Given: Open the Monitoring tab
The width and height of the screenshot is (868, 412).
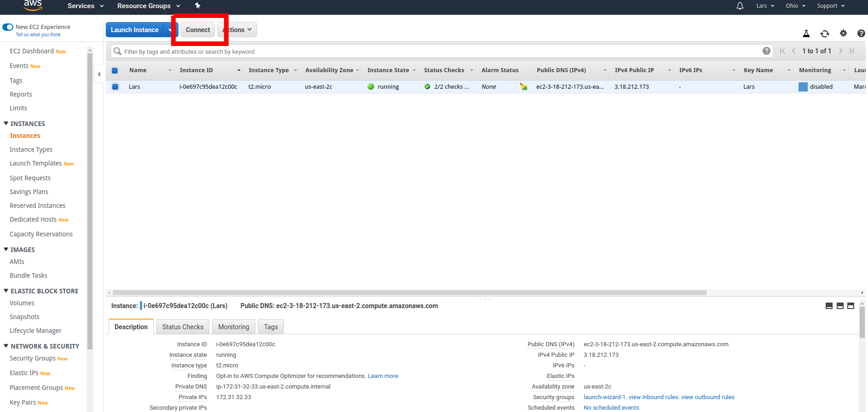Looking at the screenshot, I should [x=234, y=327].
